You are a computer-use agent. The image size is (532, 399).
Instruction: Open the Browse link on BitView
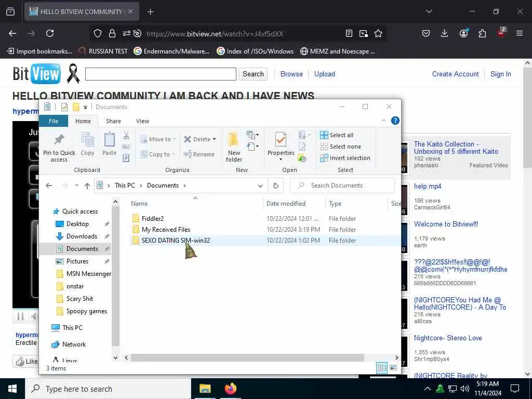pyautogui.click(x=291, y=74)
